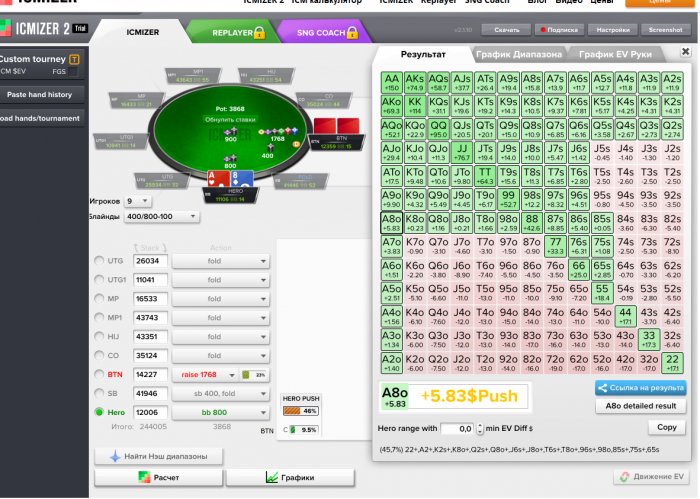Viewport: 700px width, 499px height.
Task: Select the CO radio button
Action: click(x=99, y=355)
